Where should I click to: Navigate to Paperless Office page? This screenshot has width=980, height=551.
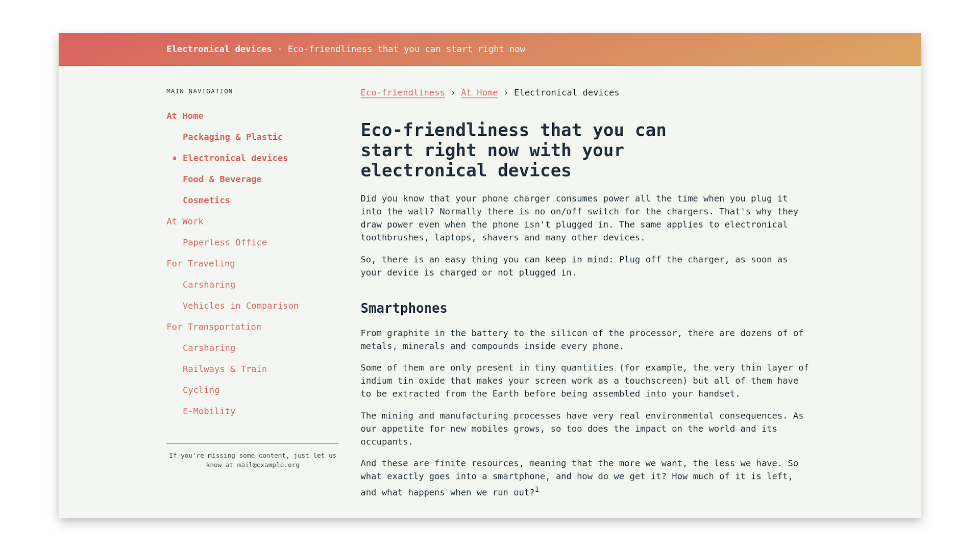(x=225, y=242)
